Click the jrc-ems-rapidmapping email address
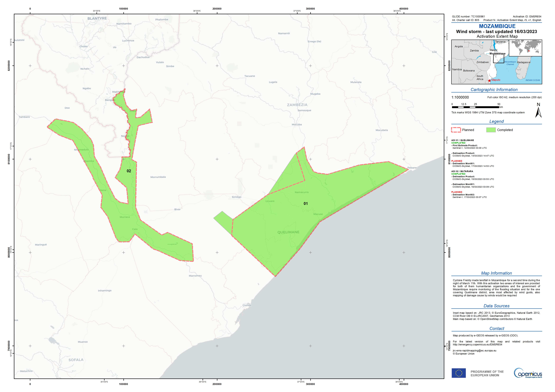This screenshot has width=555, height=392. pos(474,350)
